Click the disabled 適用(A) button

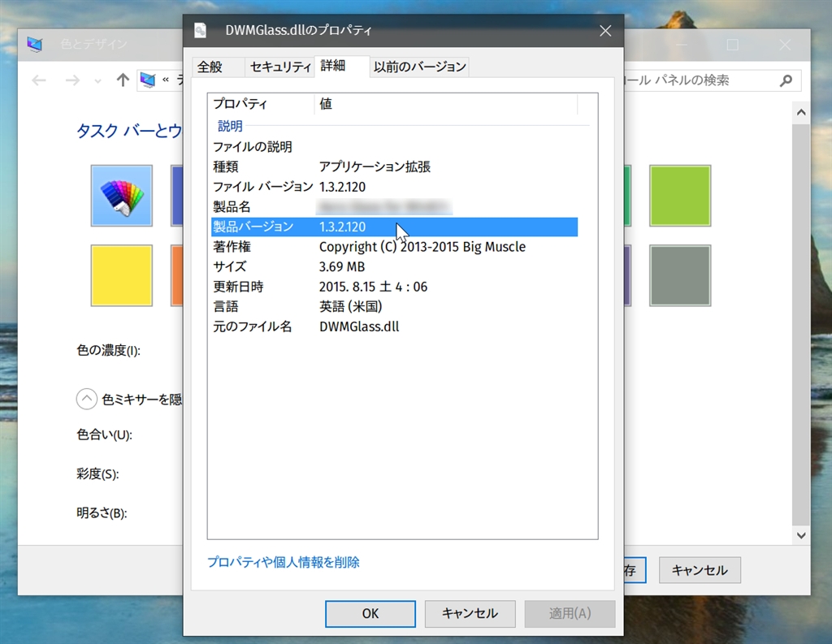tap(570, 614)
